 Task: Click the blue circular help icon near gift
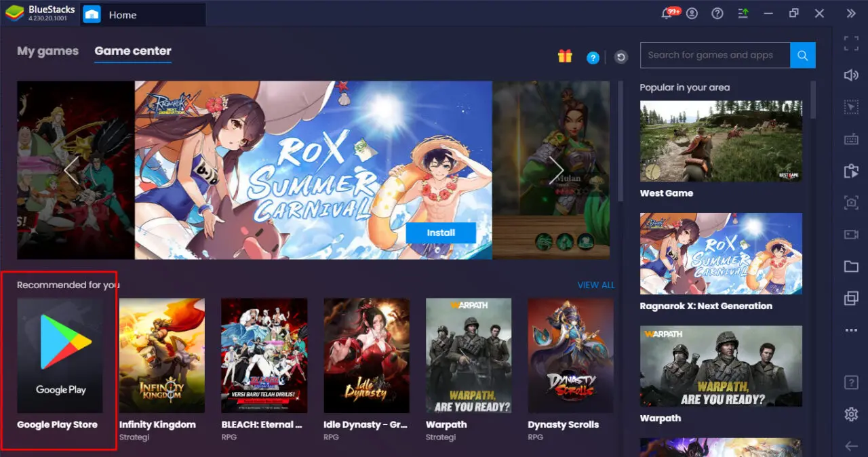click(593, 58)
